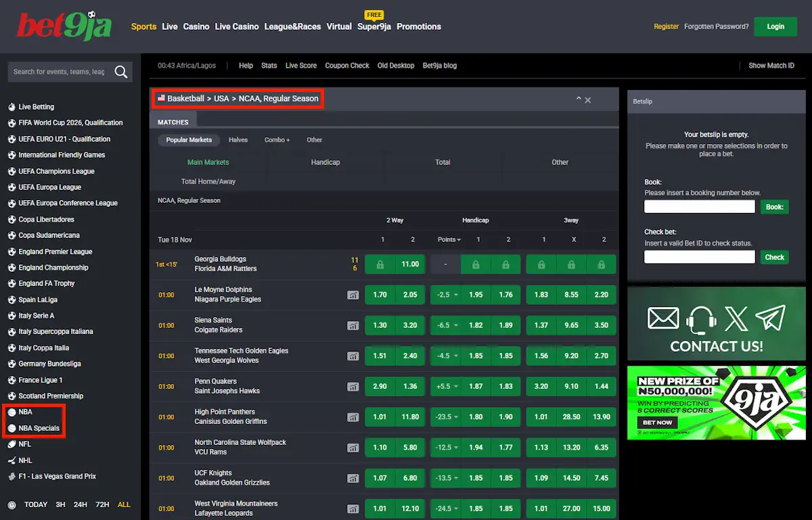Screen dimensions: 812x520
Task: Click the Telegram icon in Contact Us
Action: pos(770,317)
